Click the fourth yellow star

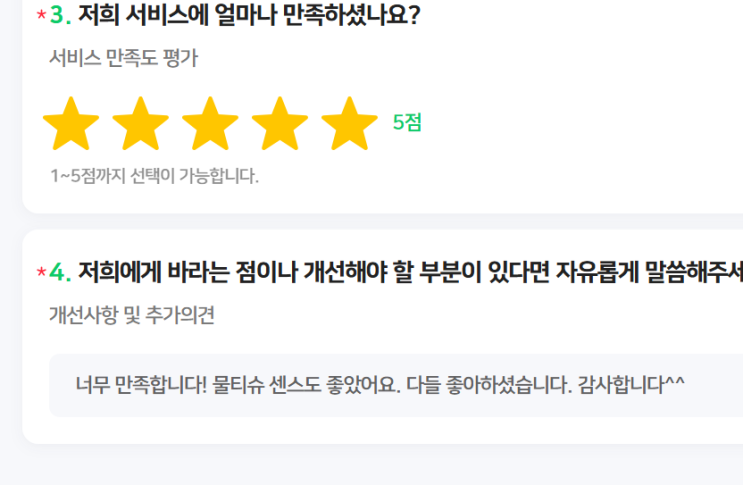pos(280,124)
